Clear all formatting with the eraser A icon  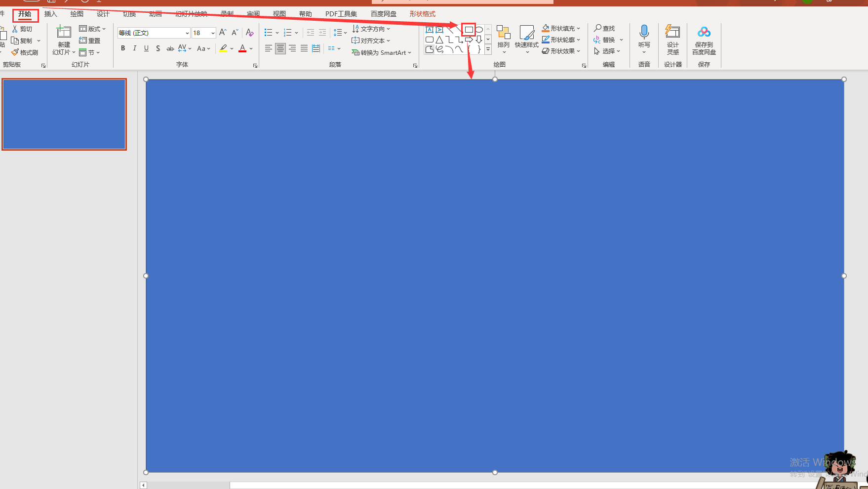(x=249, y=33)
